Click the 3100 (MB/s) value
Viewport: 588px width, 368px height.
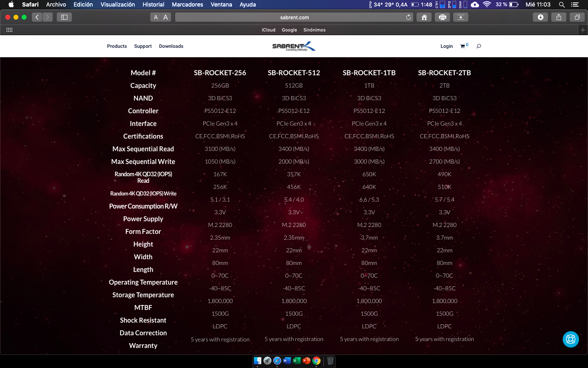[x=220, y=149]
